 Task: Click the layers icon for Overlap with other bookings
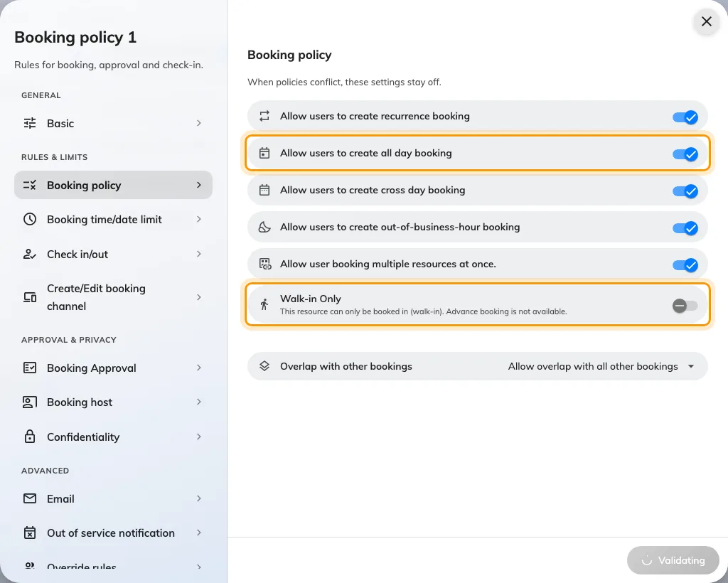(264, 365)
